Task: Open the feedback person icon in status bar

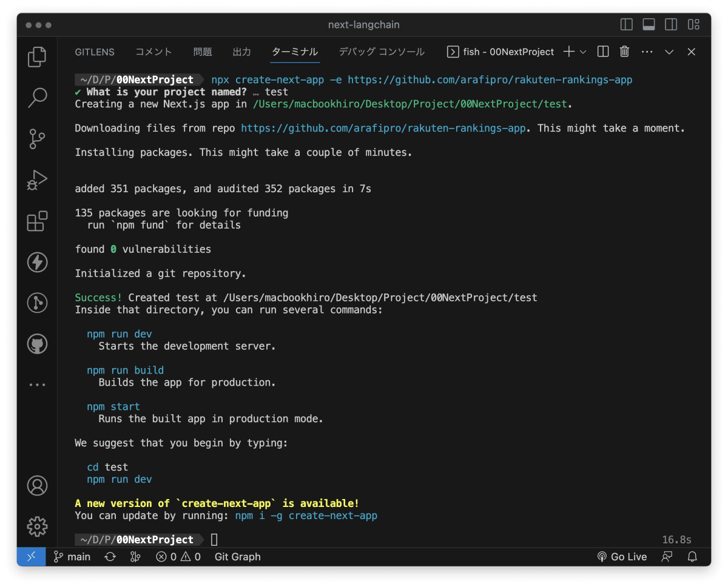Action: tap(667, 557)
